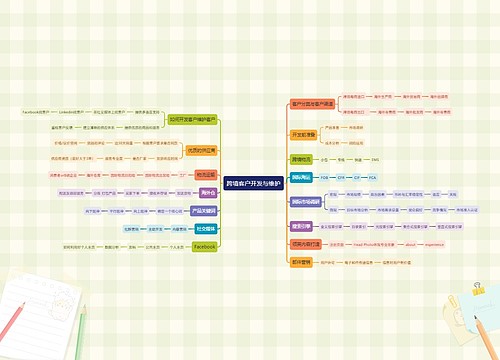Click the FOB child node
Image resolution: width=500 pixels, height=360 pixels.
click(324, 178)
